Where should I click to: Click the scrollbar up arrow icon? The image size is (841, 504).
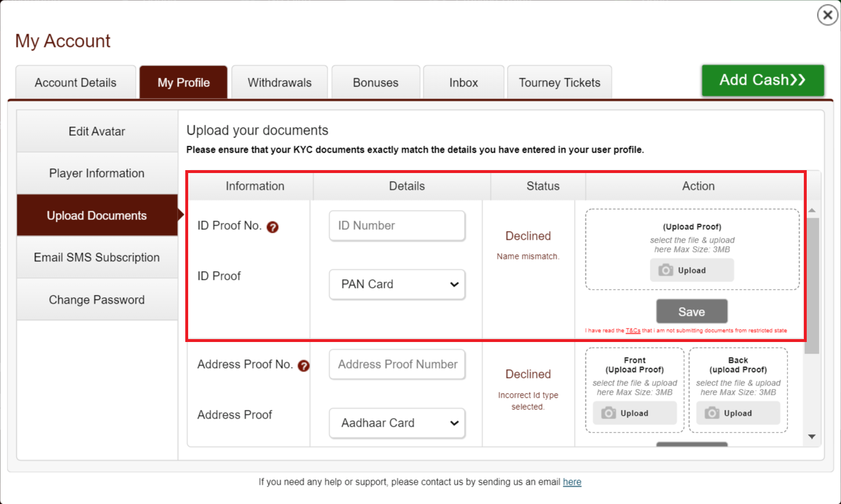[813, 209]
